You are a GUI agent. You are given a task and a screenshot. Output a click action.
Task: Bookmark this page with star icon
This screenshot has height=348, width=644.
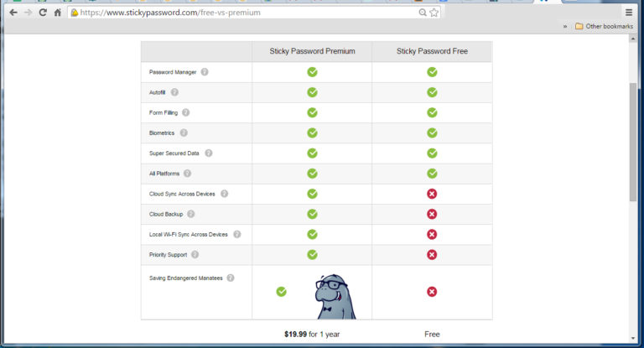tap(434, 13)
